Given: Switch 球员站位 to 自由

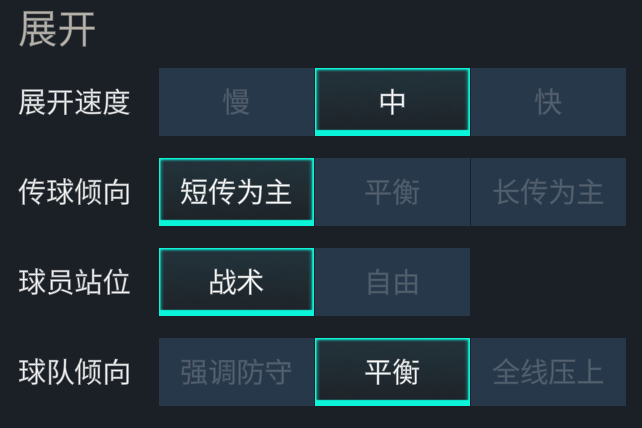Looking at the screenshot, I should coord(392,282).
